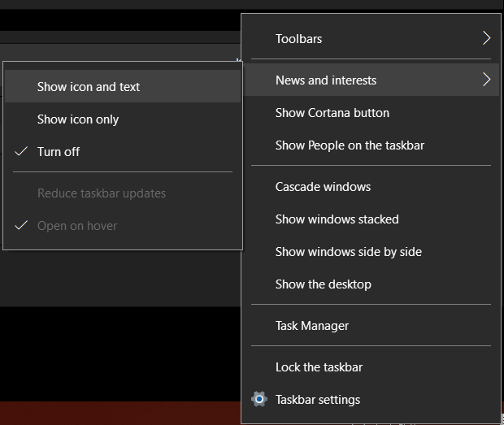Click the checkmark icon next to Turn off
The width and height of the screenshot is (504, 425).
coord(22,152)
